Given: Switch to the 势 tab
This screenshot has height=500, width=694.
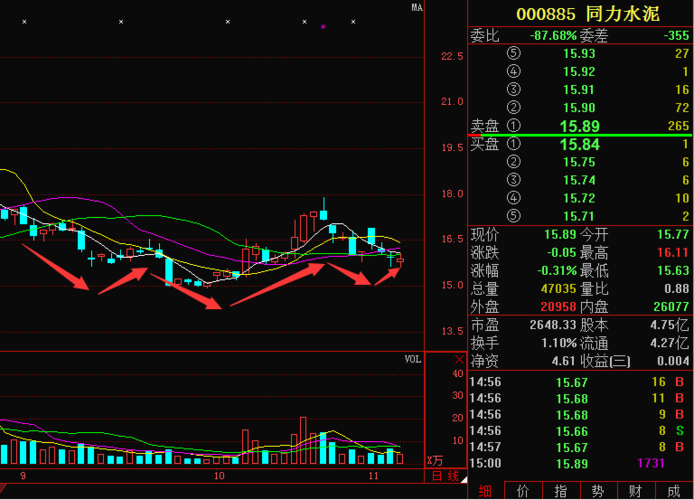Looking at the screenshot, I should point(598,491).
